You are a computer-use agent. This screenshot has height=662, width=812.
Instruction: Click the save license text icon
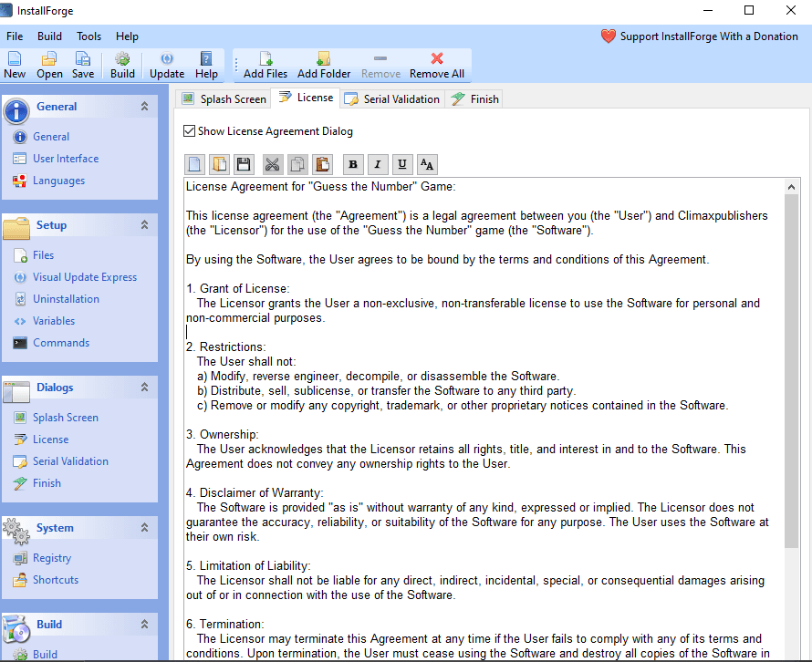click(x=244, y=164)
